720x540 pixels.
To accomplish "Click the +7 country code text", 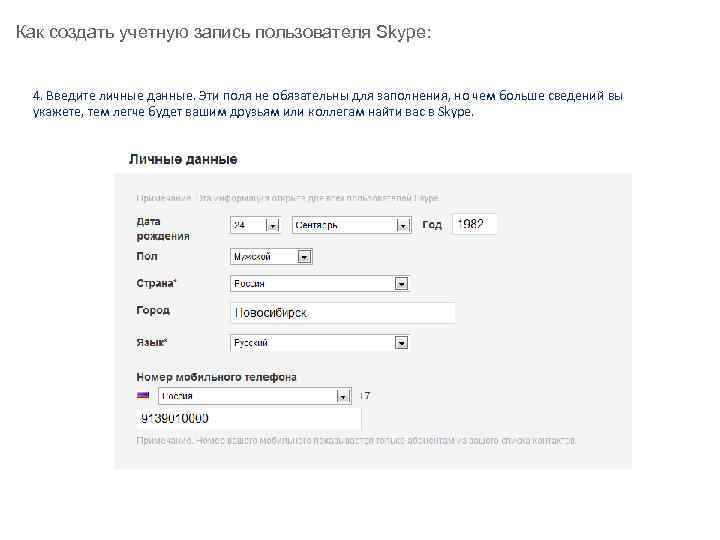I will (365, 396).
